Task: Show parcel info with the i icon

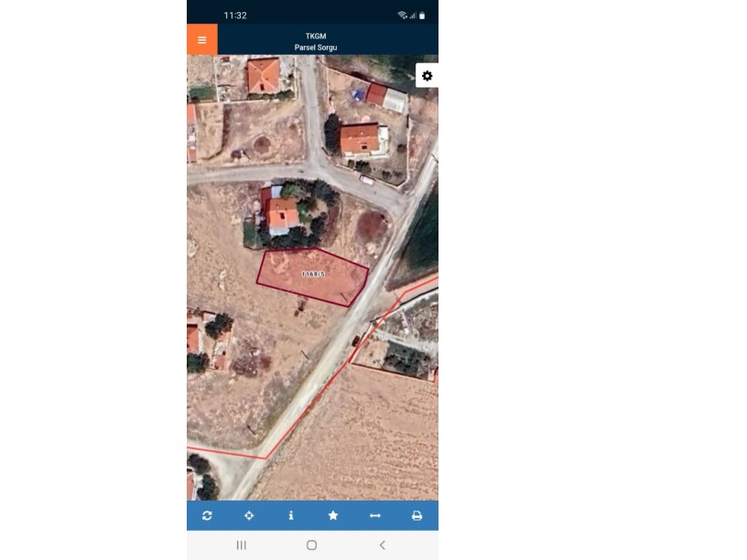Action: 291,515
